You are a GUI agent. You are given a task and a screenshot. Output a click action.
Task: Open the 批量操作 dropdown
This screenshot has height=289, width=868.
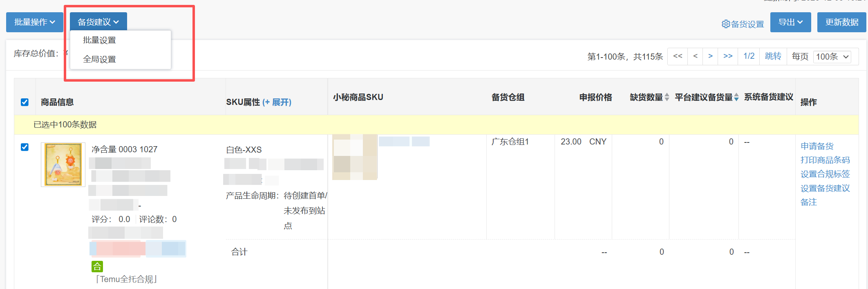34,22
